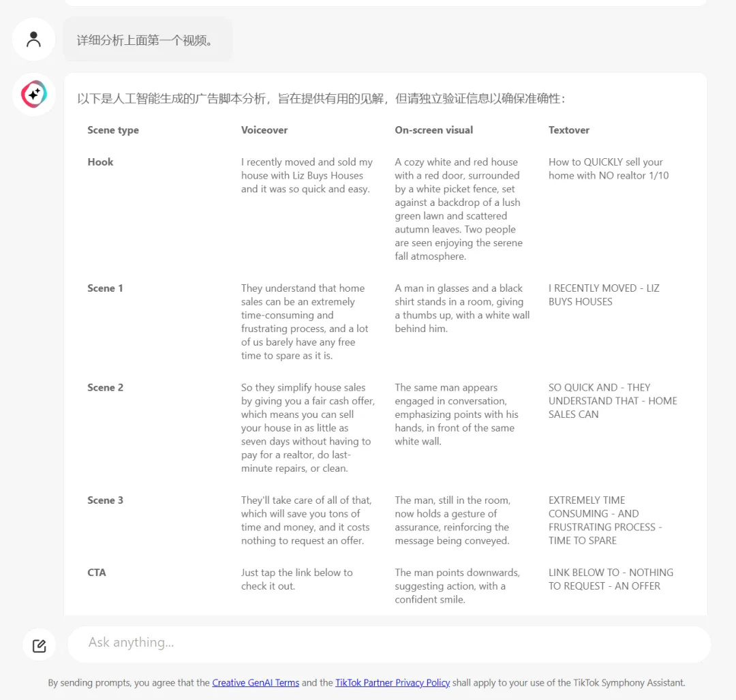Click the AI-generated analysis disclaimer line in Chinese
This screenshot has height=700, width=736.
point(321,99)
